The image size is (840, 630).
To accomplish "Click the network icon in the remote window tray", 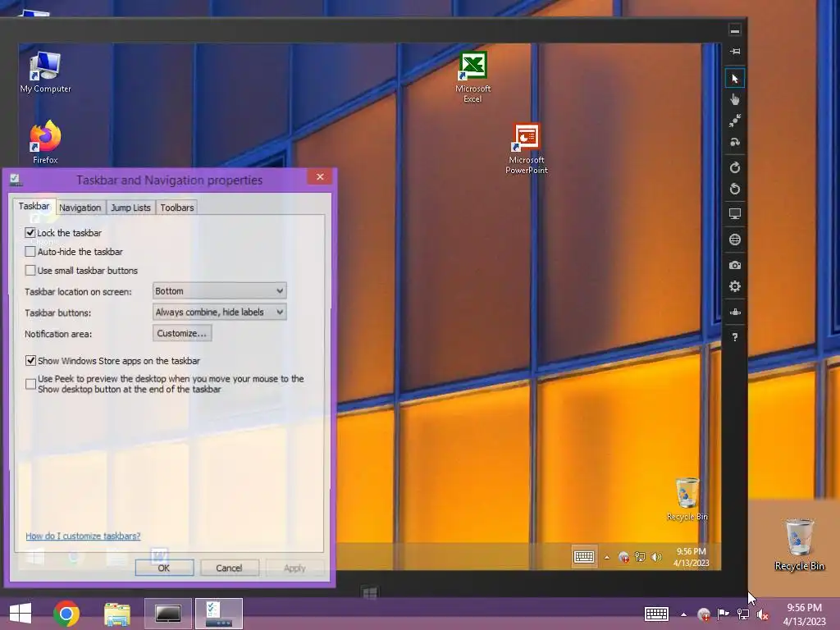I will [x=640, y=557].
